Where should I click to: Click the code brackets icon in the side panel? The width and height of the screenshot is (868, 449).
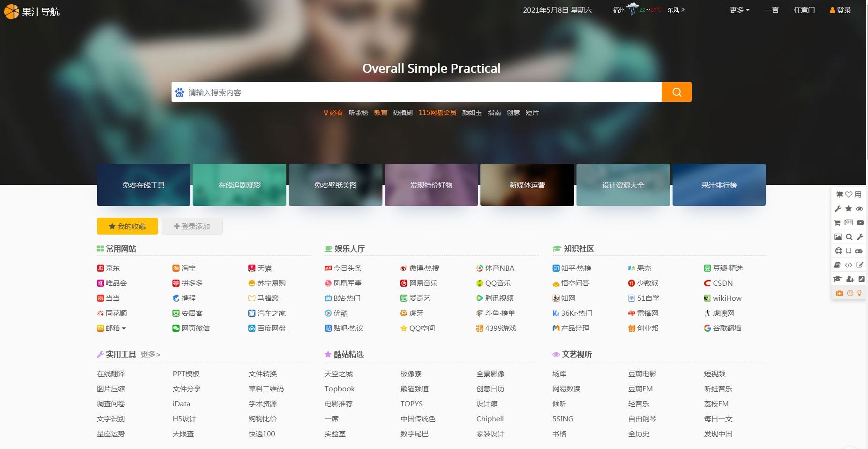point(849,265)
